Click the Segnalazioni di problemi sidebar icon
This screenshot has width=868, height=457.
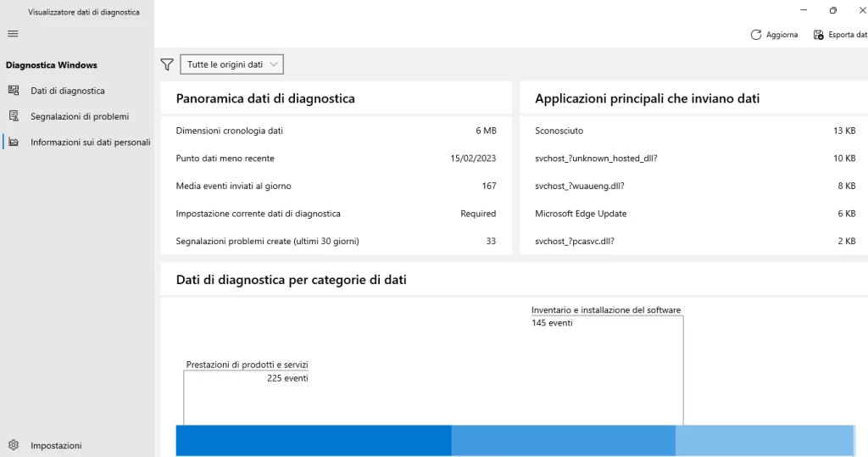click(x=14, y=116)
